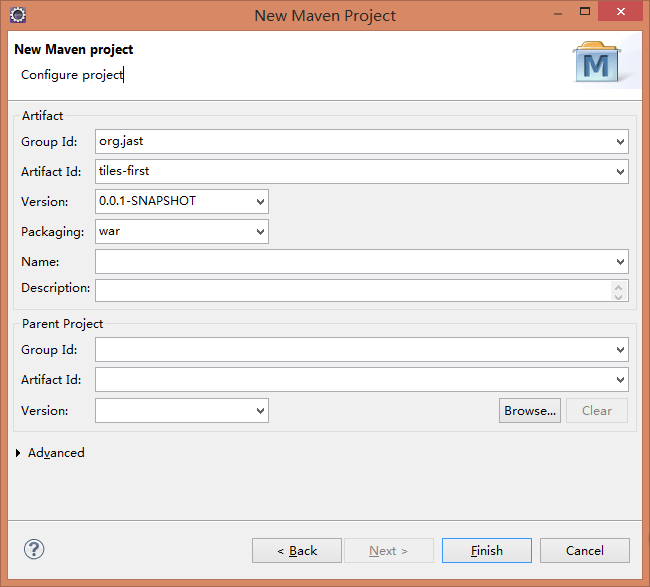Click the Finish button

tap(487, 551)
